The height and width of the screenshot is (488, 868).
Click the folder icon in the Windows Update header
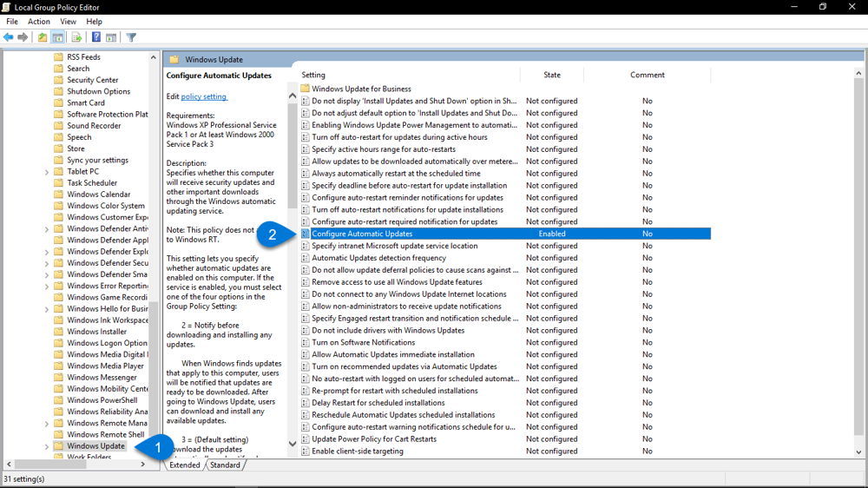click(174, 59)
